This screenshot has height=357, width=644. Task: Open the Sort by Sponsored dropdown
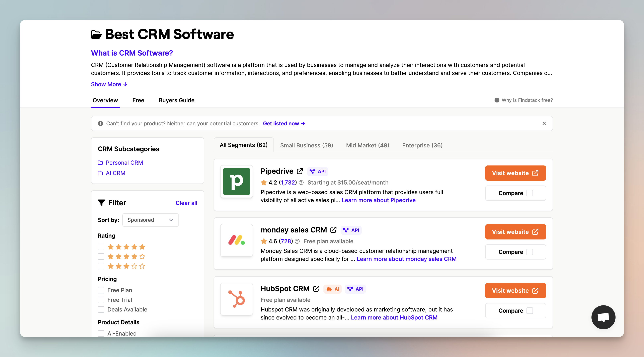pyautogui.click(x=150, y=220)
